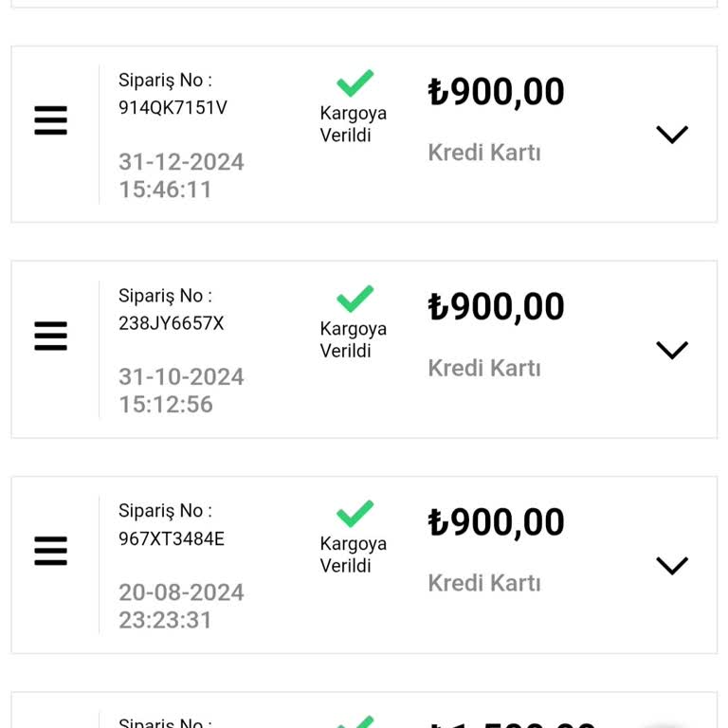Click ₺900,00 amount on 31-10-2024 order
The width and height of the screenshot is (728, 728).
[x=496, y=307]
